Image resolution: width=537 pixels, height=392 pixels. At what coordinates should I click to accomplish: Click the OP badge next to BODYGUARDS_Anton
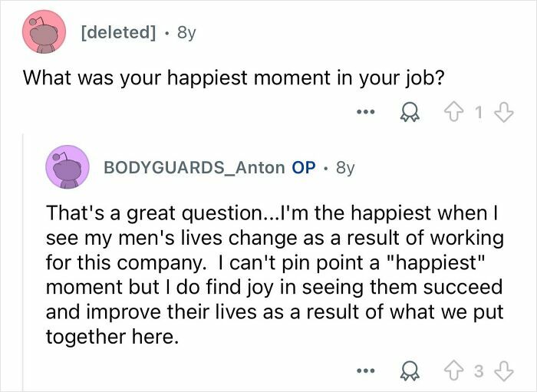click(x=304, y=167)
